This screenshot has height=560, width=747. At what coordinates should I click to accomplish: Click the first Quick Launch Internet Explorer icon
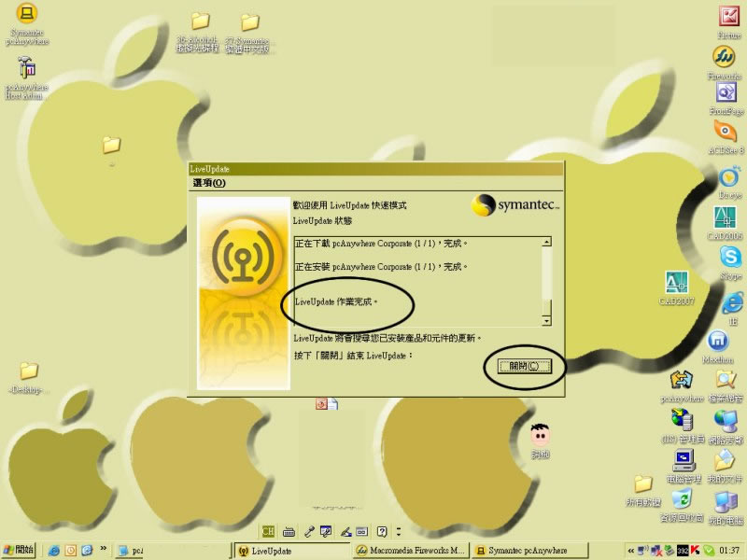54,551
